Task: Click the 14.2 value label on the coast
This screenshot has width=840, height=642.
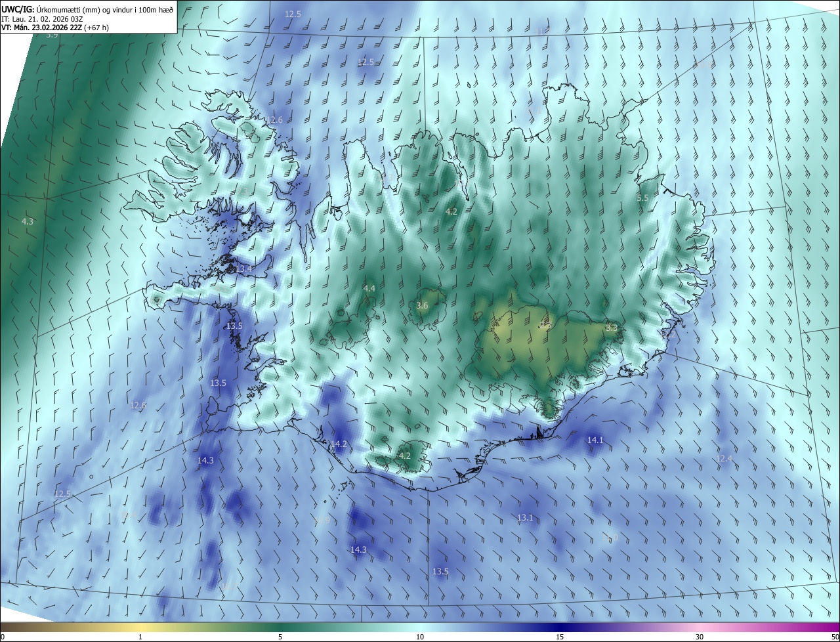Action: [x=339, y=444]
